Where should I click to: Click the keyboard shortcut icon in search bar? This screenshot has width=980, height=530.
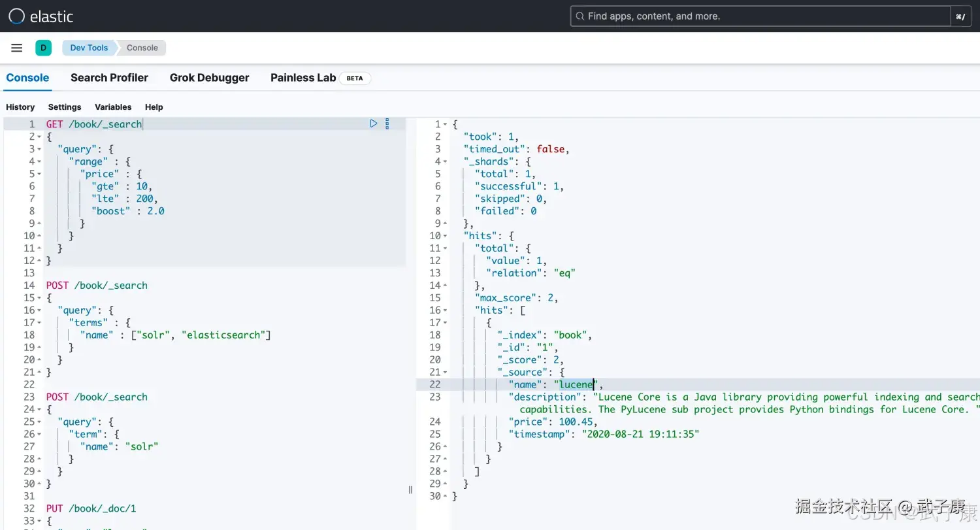coord(960,16)
